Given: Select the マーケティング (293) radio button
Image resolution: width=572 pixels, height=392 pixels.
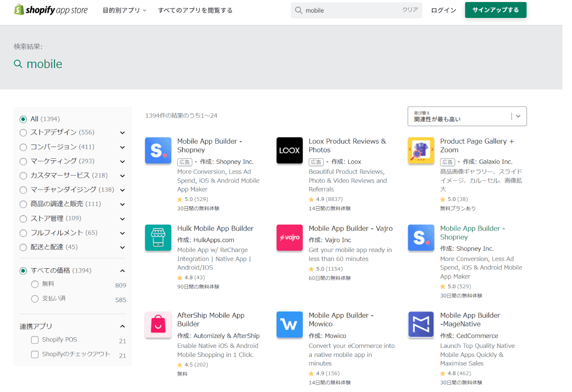Looking at the screenshot, I should [x=23, y=161].
